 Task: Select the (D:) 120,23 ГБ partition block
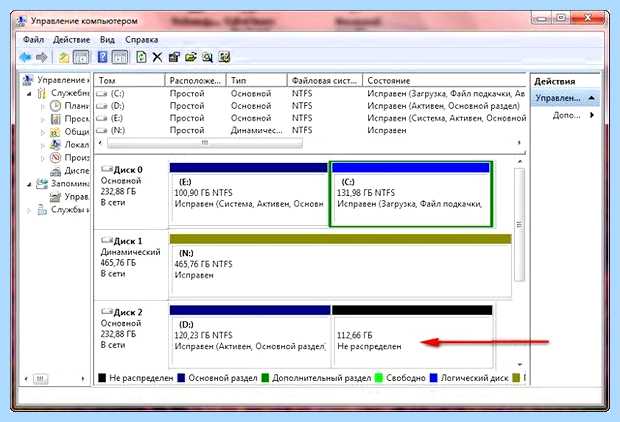pyautogui.click(x=250, y=337)
